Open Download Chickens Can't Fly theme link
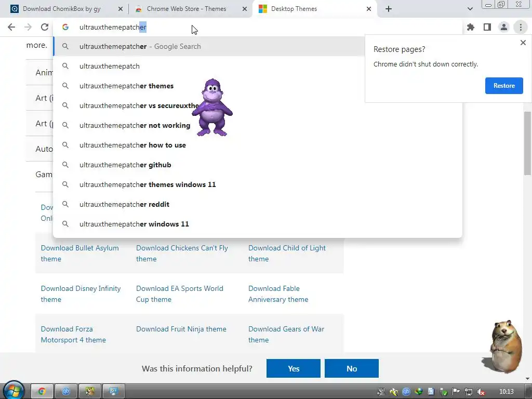The width and height of the screenshot is (532, 399). pyautogui.click(x=182, y=254)
